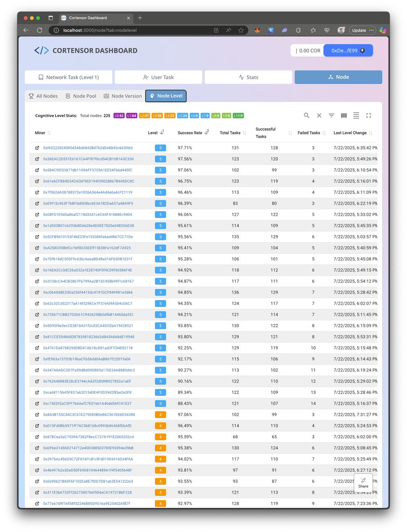This screenshot has width=407, height=532.
Task: Open browser favorites list icon
Action: point(313,30)
